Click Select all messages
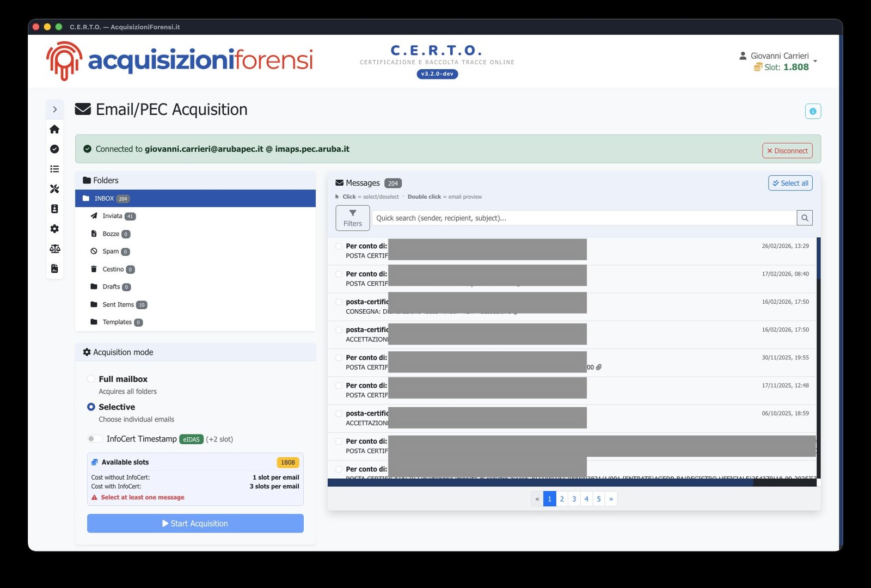The width and height of the screenshot is (871, 588). 790,183
